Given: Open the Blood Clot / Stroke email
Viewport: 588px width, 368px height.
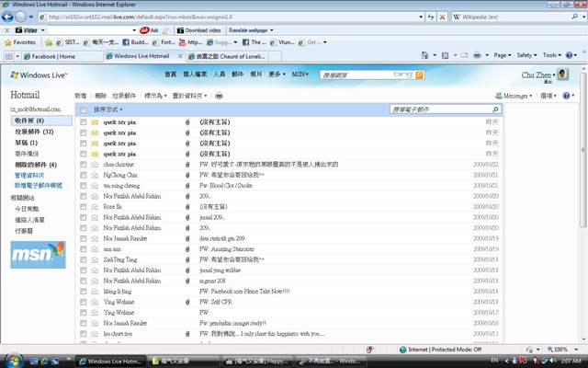Looking at the screenshot, I should point(226,186).
